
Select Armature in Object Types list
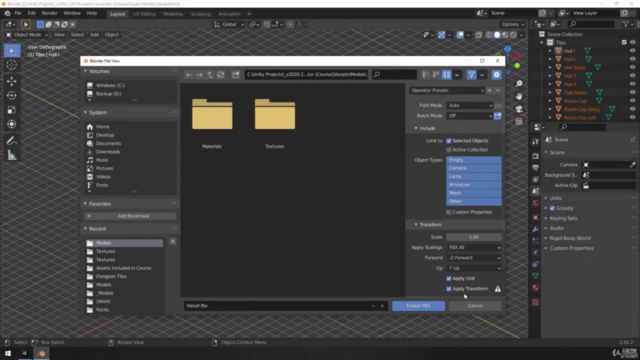pyautogui.click(x=474, y=185)
